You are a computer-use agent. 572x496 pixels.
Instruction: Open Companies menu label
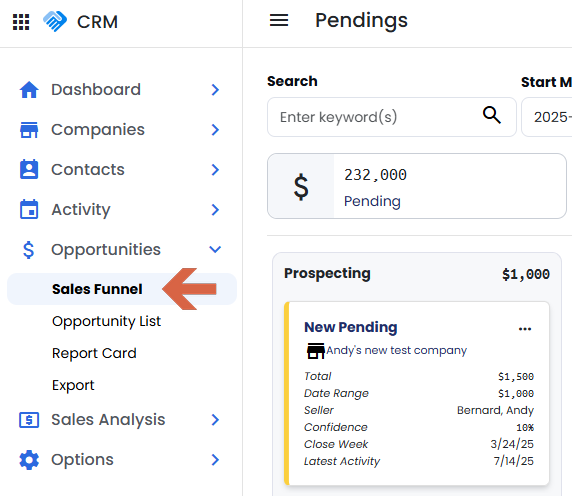tap(98, 130)
